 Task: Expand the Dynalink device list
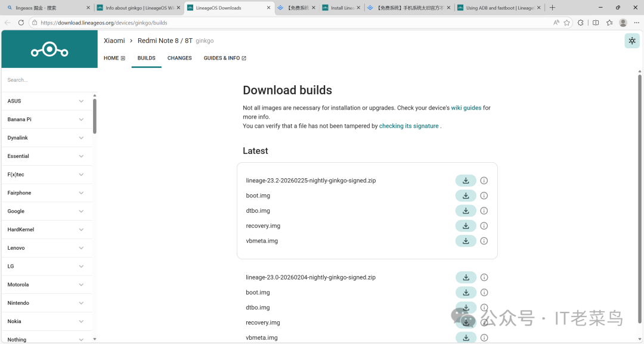point(47,138)
